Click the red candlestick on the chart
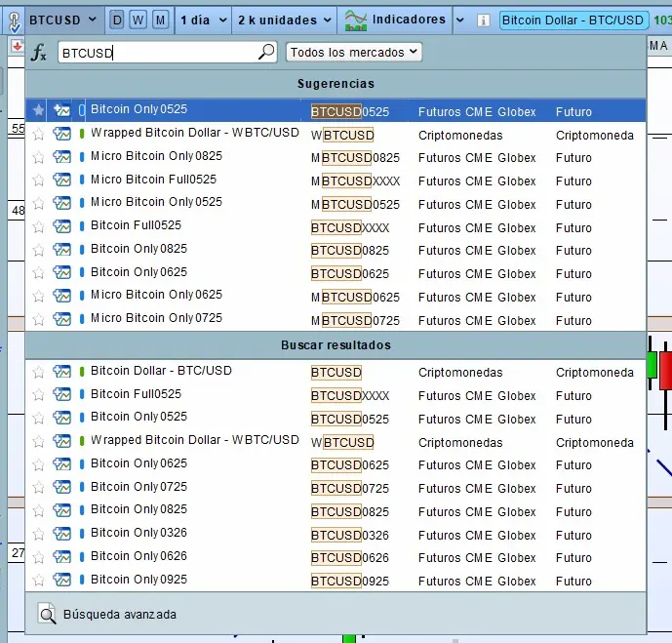The width and height of the screenshot is (672, 643). tap(665, 371)
